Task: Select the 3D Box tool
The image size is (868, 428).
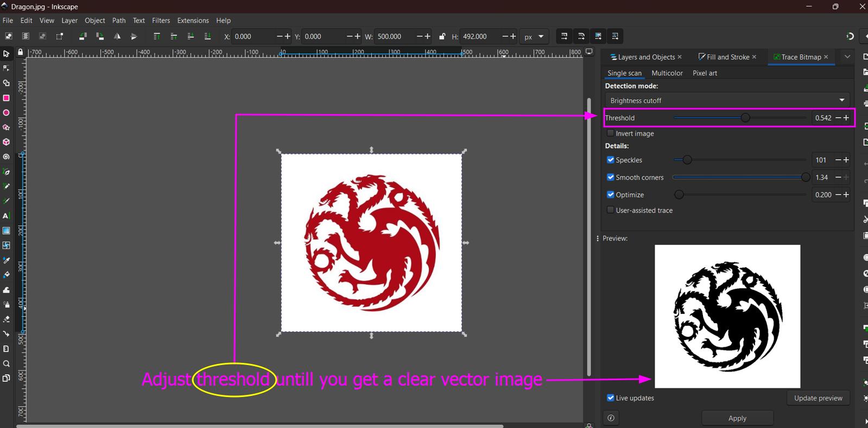Action: coord(6,142)
